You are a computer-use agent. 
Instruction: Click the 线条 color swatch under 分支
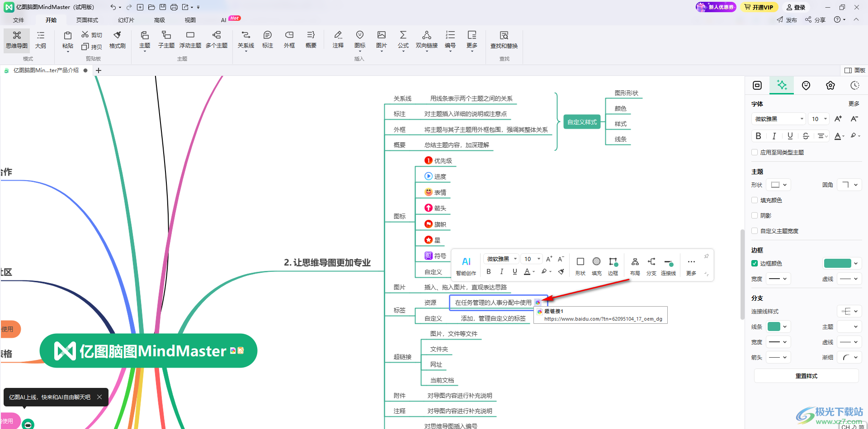pos(774,326)
